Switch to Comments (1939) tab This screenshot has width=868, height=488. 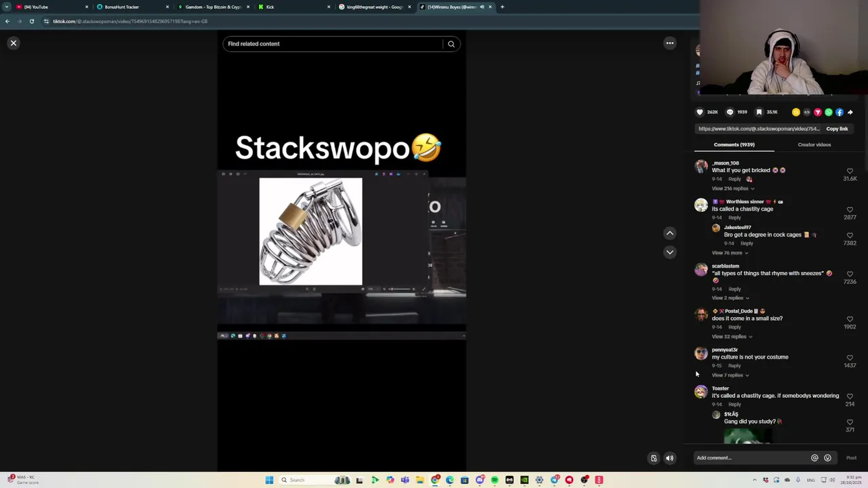click(x=734, y=144)
